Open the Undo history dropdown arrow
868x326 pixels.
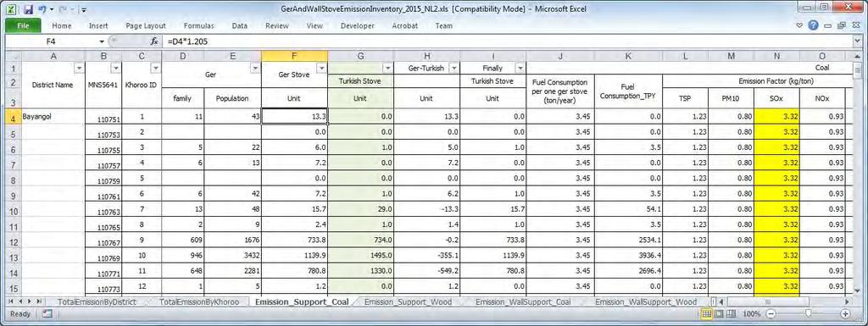[x=52, y=10]
